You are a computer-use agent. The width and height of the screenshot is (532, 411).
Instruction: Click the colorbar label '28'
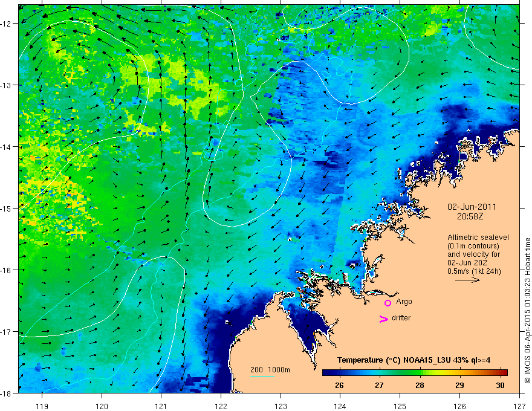tap(420, 385)
